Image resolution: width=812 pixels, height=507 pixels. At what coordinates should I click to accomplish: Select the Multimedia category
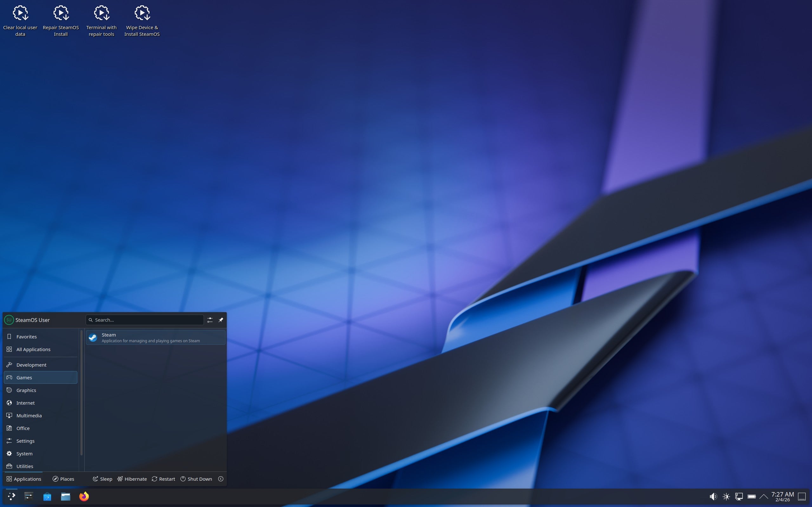click(x=29, y=415)
